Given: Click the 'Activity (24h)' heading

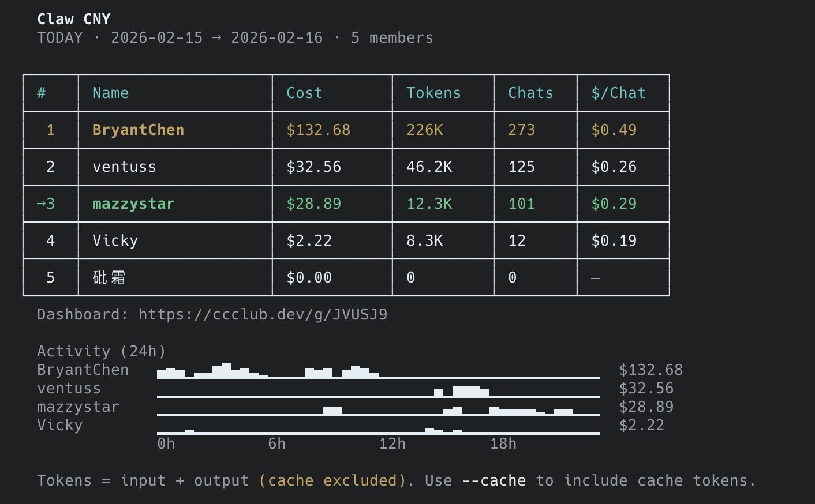Looking at the screenshot, I should [x=102, y=351].
